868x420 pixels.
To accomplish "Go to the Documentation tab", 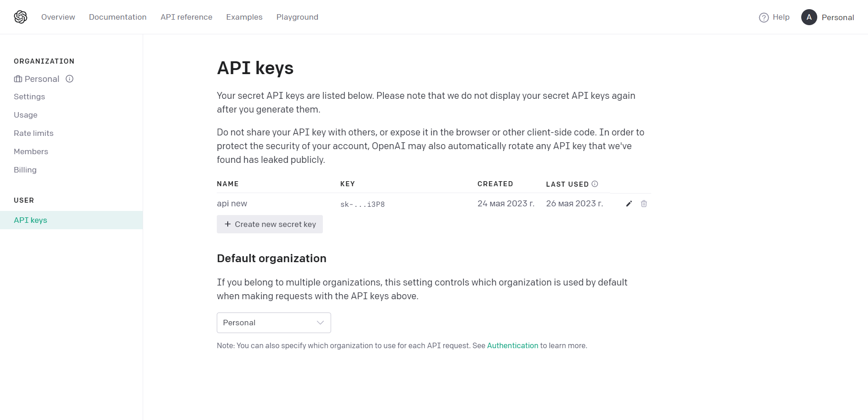I will point(118,17).
